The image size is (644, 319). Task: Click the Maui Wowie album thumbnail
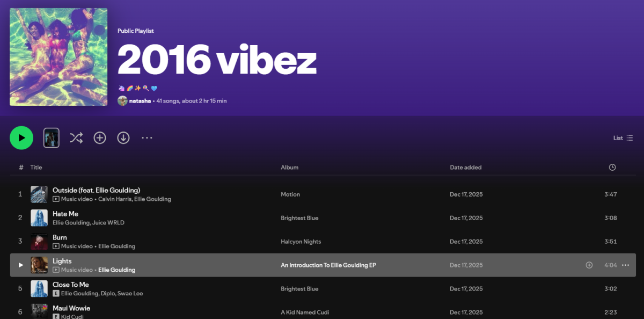(x=39, y=311)
